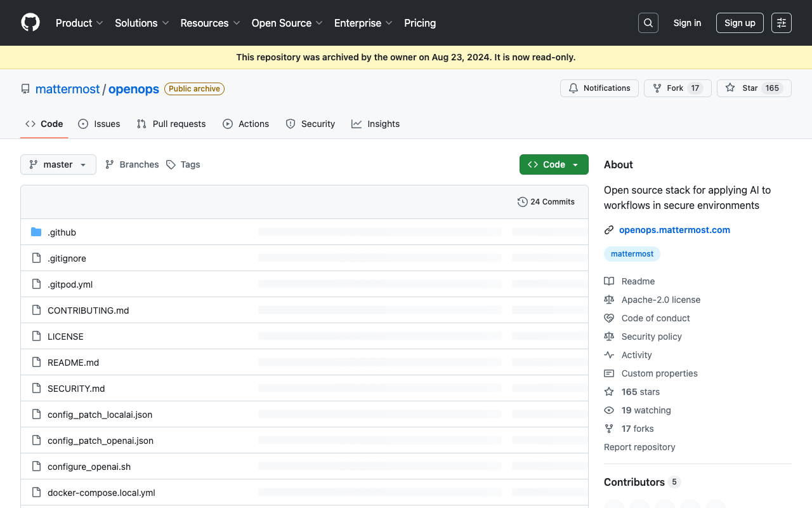Expand the Product menu
812x508 pixels.
tap(79, 23)
